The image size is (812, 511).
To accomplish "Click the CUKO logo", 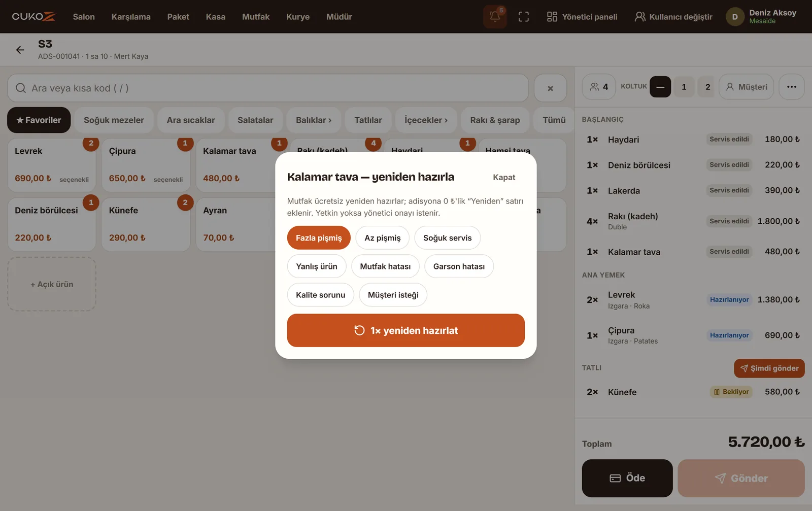I will pyautogui.click(x=33, y=17).
